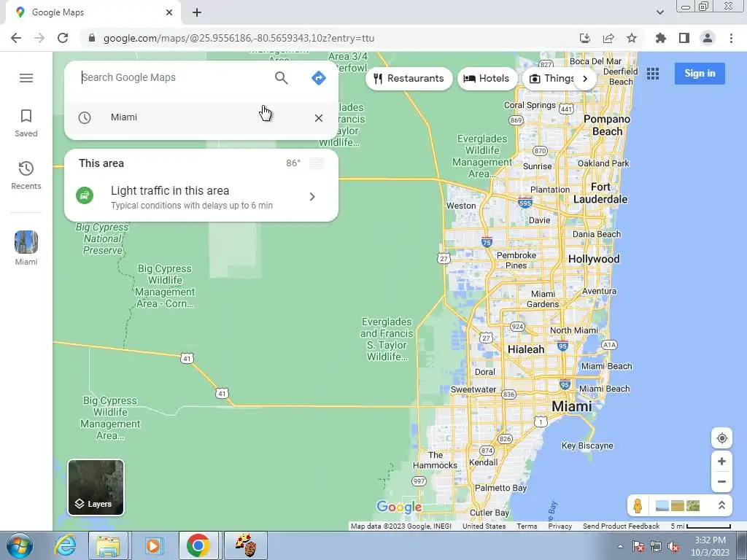Show more category chips with the arrow

click(585, 79)
